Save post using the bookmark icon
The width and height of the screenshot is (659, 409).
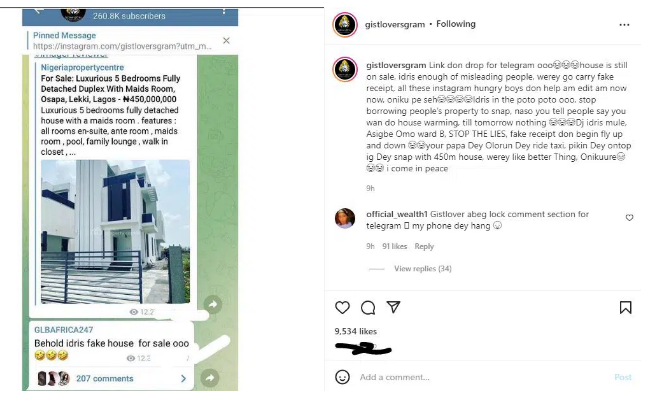click(625, 307)
